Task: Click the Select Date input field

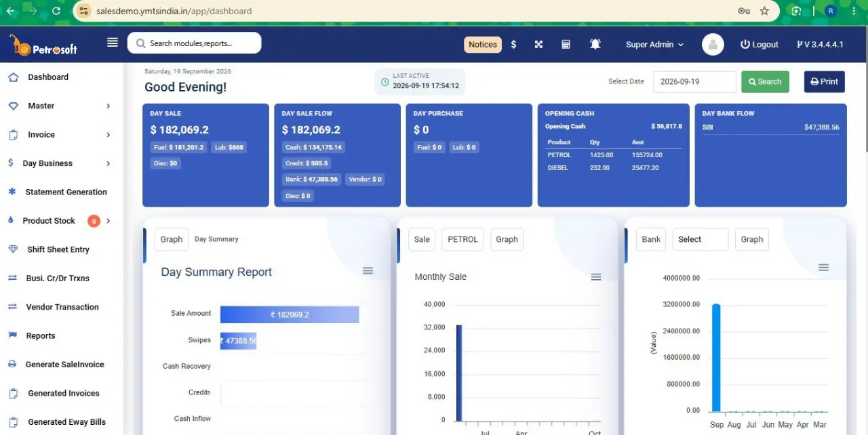Action: [694, 82]
